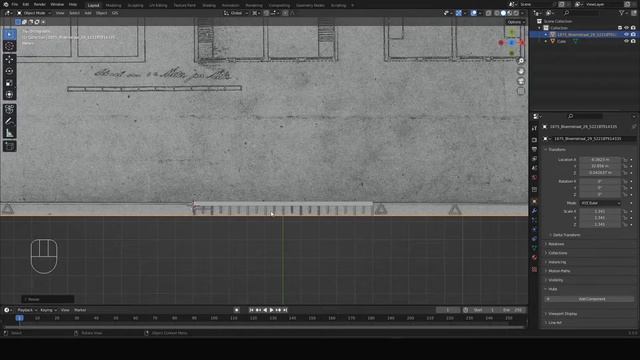Toggle lock for Location X
The height and width of the screenshot is (360, 640).
click(625, 160)
